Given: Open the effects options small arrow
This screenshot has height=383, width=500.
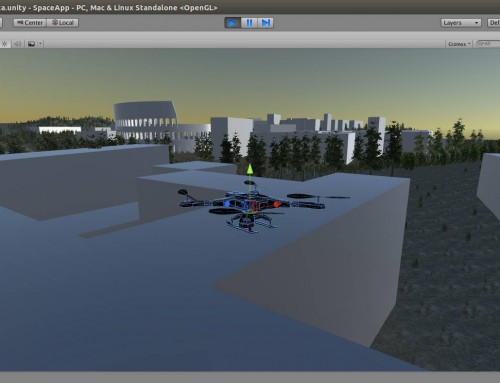Looking at the screenshot, I should [x=40, y=44].
